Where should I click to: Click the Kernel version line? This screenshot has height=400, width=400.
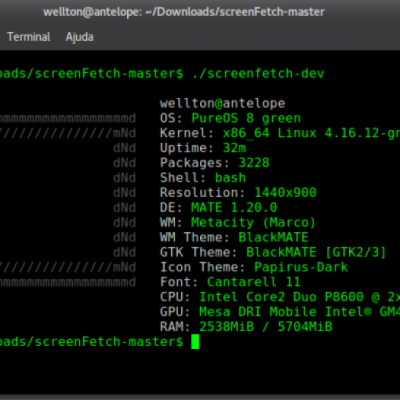(x=280, y=133)
